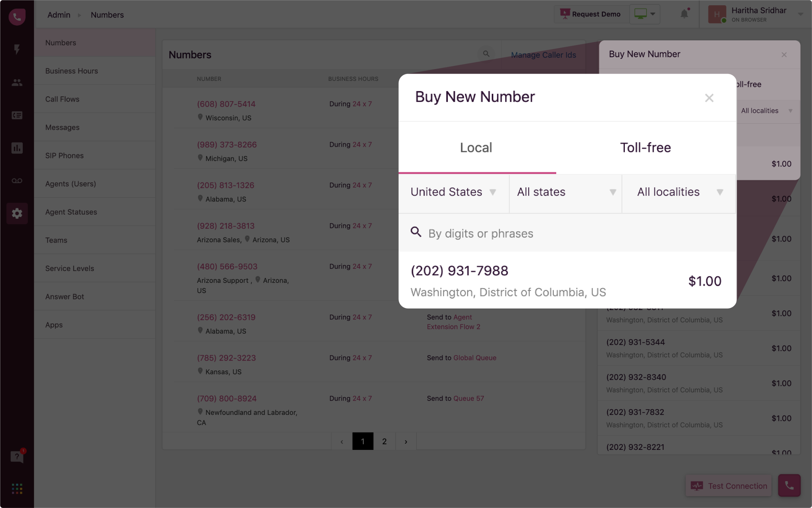Screen dimensions: 812x508
Task: Select the Local tab
Action: [476, 148]
